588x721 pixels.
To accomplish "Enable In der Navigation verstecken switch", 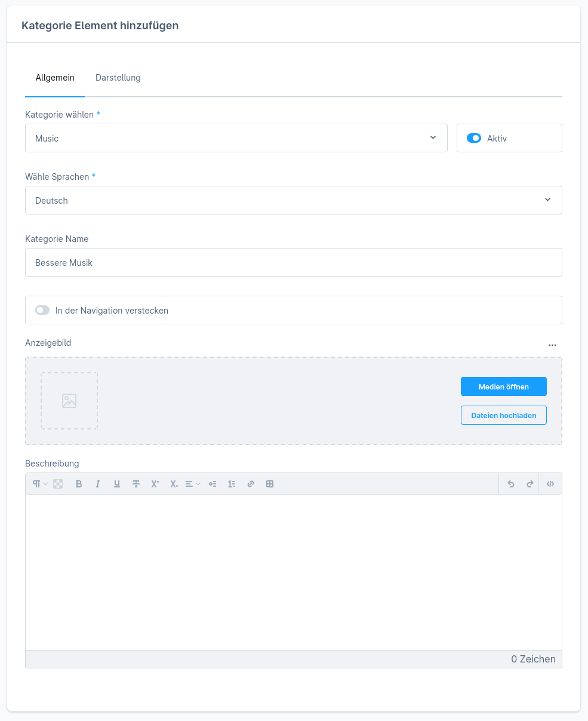I will 42,310.
